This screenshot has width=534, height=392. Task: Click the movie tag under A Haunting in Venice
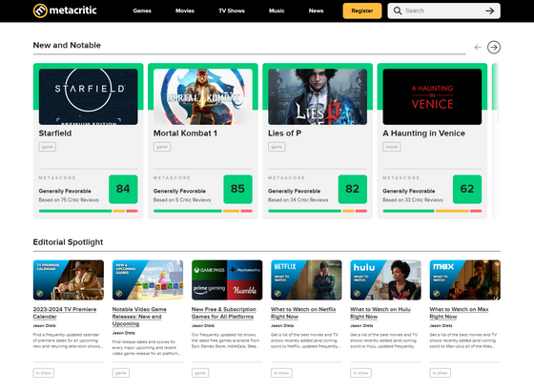[x=392, y=147]
